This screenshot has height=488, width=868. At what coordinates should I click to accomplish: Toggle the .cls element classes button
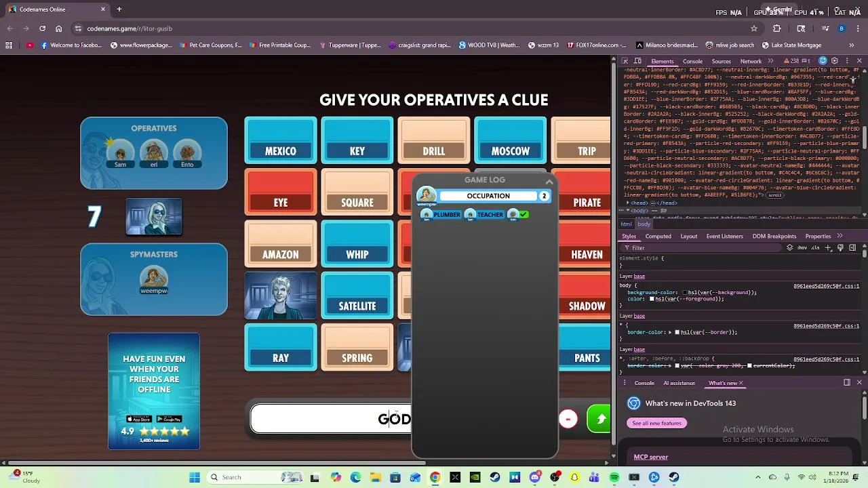pos(815,248)
